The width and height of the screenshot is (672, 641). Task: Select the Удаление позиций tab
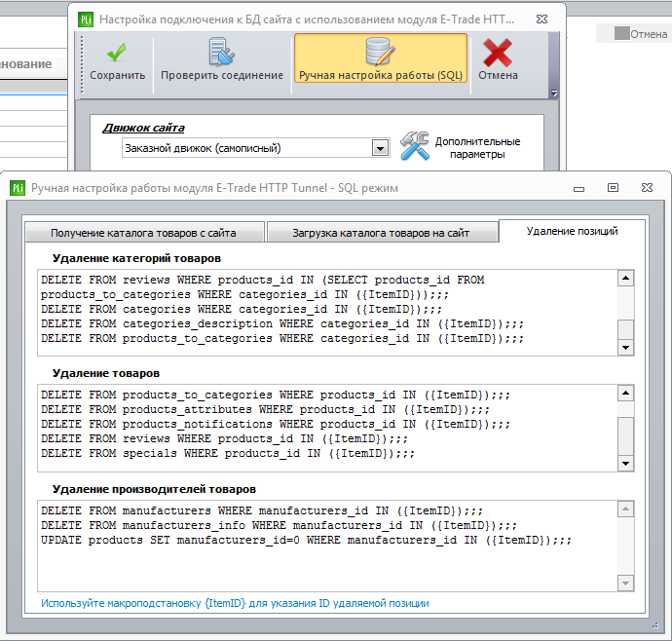point(572,231)
